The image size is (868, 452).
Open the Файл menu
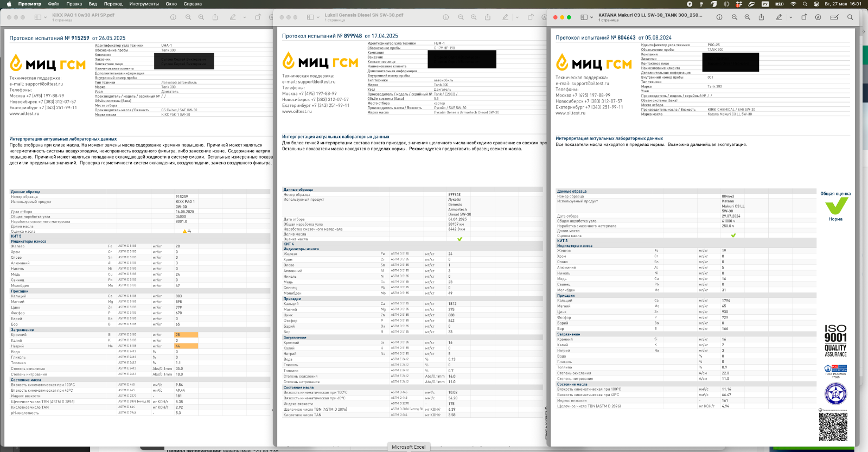coord(54,4)
